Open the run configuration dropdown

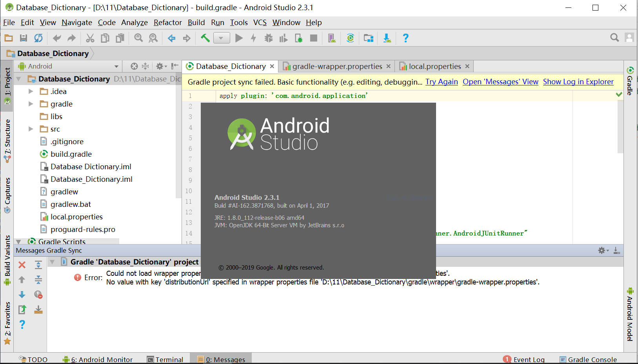tap(222, 38)
